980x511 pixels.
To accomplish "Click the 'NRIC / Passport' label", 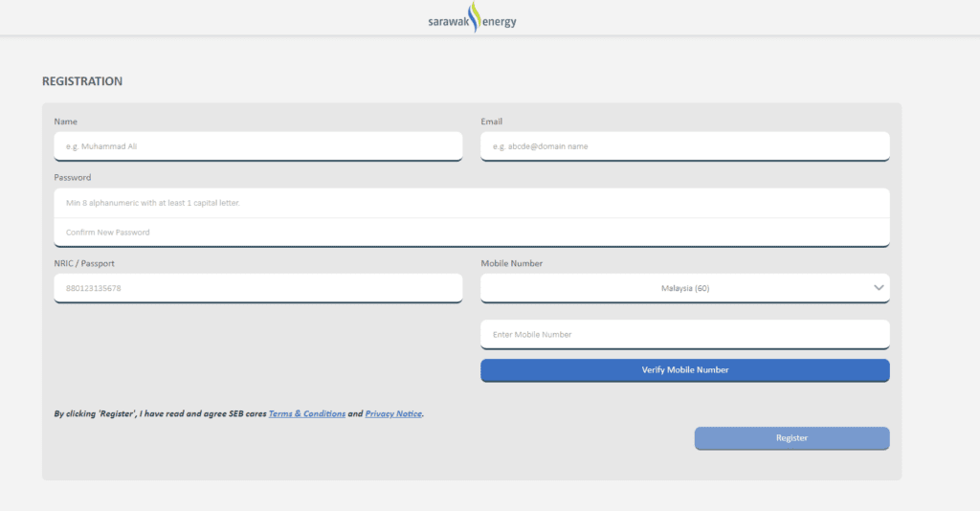I will pos(84,263).
